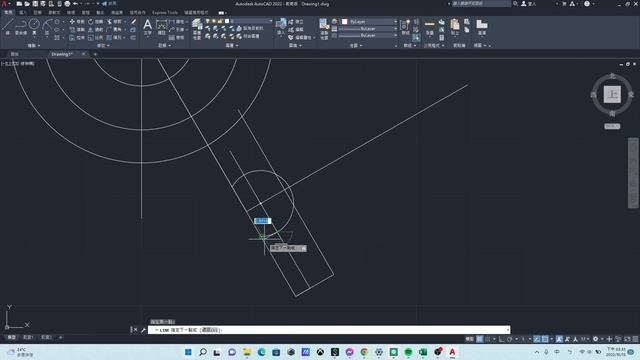Open the Home ribbon tab

[x=8, y=13]
